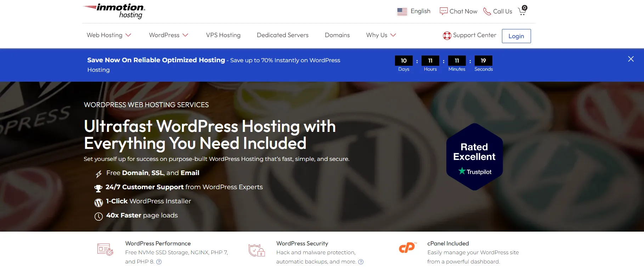
Task: Click the cPanel logo icon
Action: (x=408, y=248)
